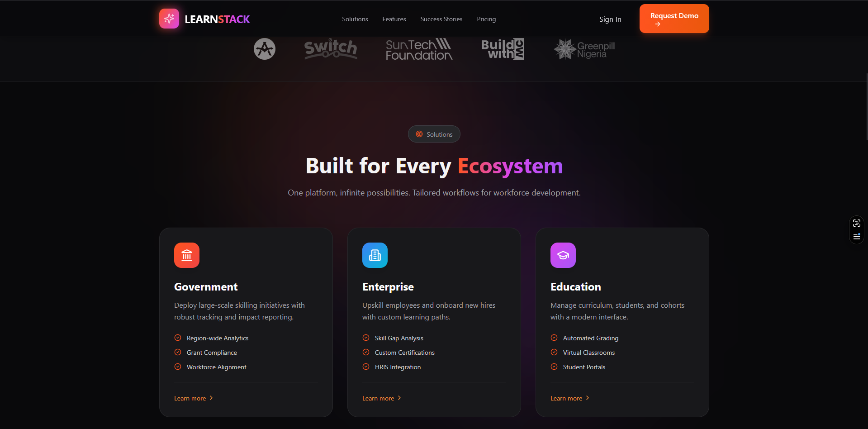
Task: Click the SunTech Foundation logo
Action: coord(419,49)
